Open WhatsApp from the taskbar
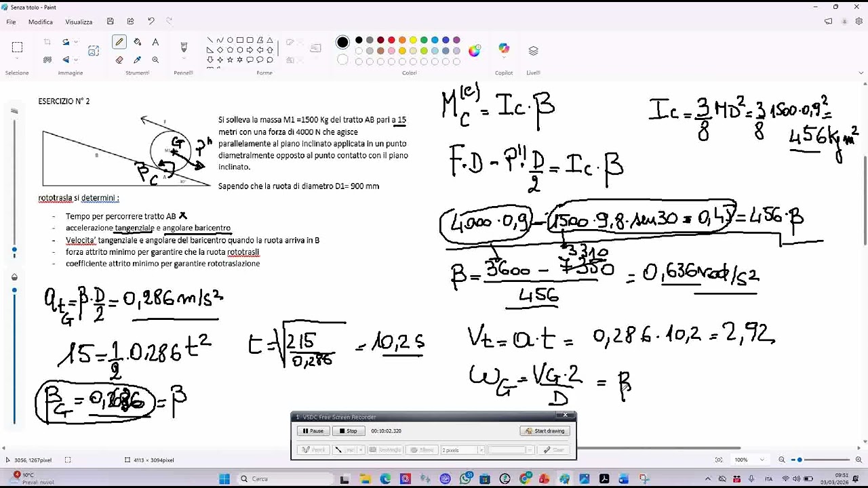 click(x=465, y=479)
